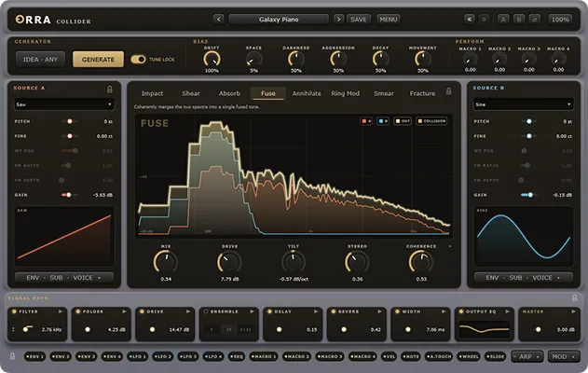Click the WHEEL modulation source

click(x=469, y=356)
